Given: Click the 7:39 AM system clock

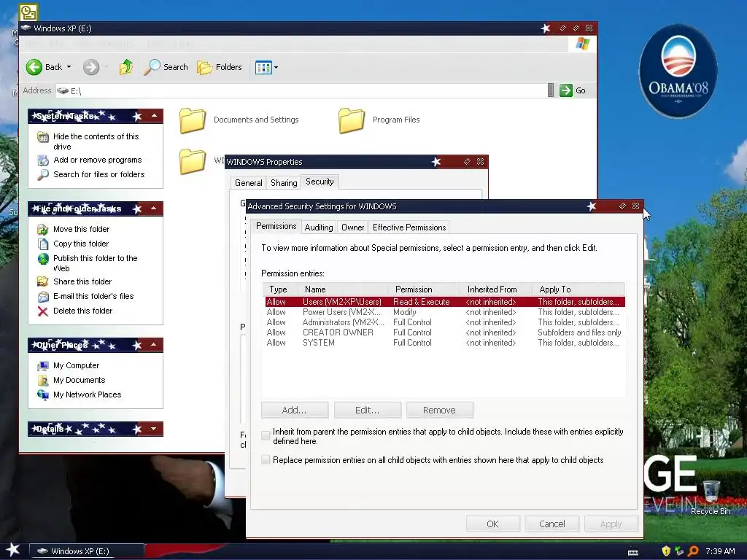Looking at the screenshot, I should point(720,551).
